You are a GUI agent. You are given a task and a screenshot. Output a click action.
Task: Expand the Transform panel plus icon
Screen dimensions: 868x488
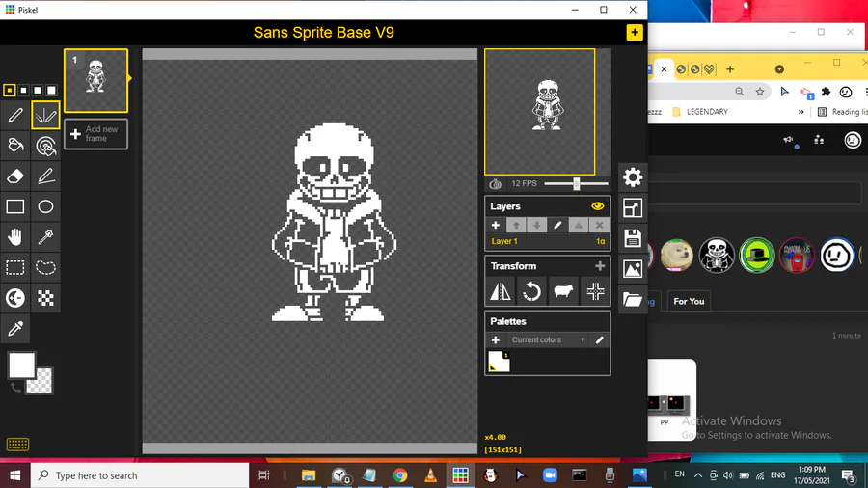point(600,266)
